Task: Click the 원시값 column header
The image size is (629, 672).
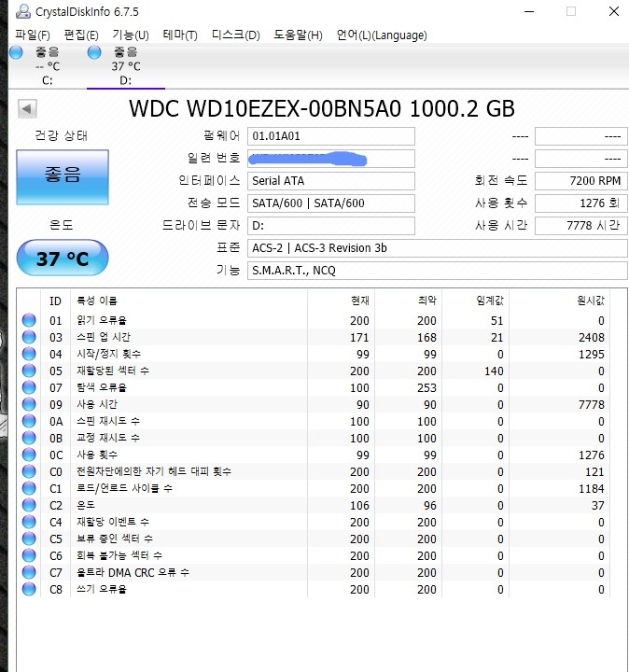Action: (x=591, y=301)
